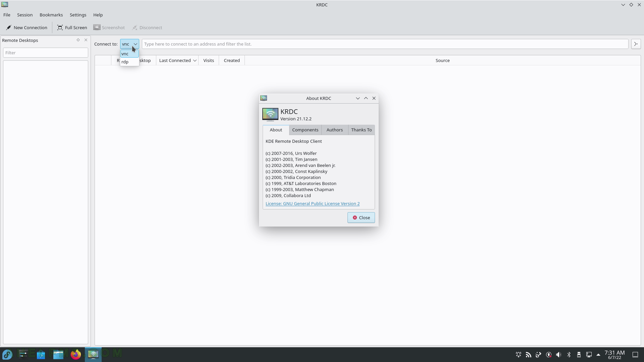Click the globe with arrow tray icon
The height and width of the screenshot is (362, 644).
point(539,355)
